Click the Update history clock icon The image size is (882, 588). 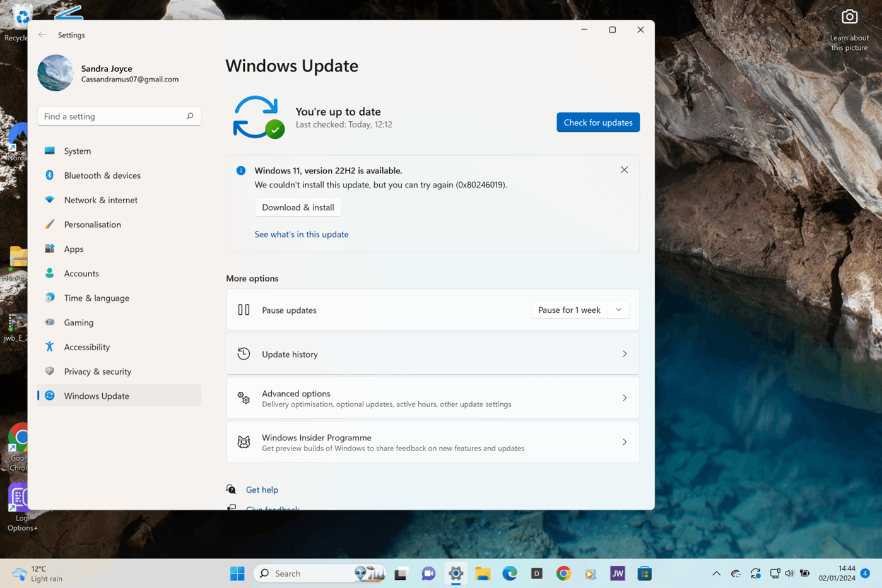click(244, 354)
